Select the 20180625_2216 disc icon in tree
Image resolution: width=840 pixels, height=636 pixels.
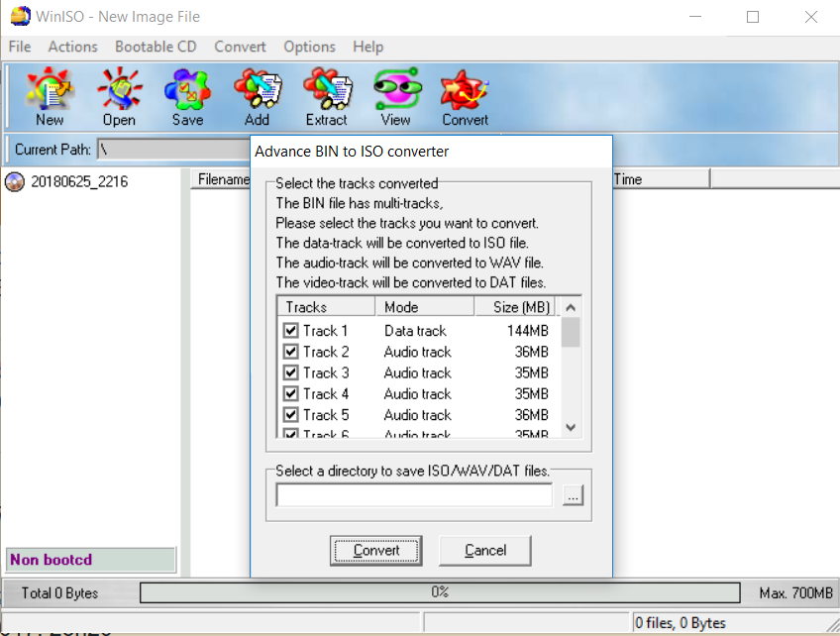click(15, 182)
